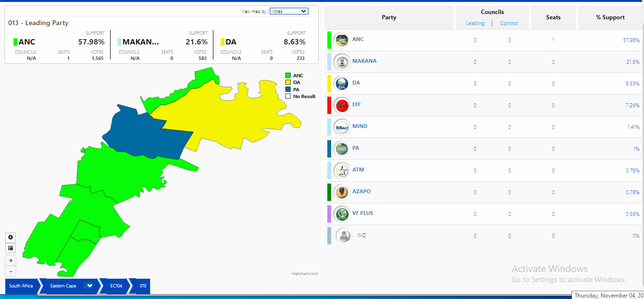Image resolution: width=644 pixels, height=299 pixels.
Task: Open the 'View map by' Votes dropdown
Action: click(289, 11)
